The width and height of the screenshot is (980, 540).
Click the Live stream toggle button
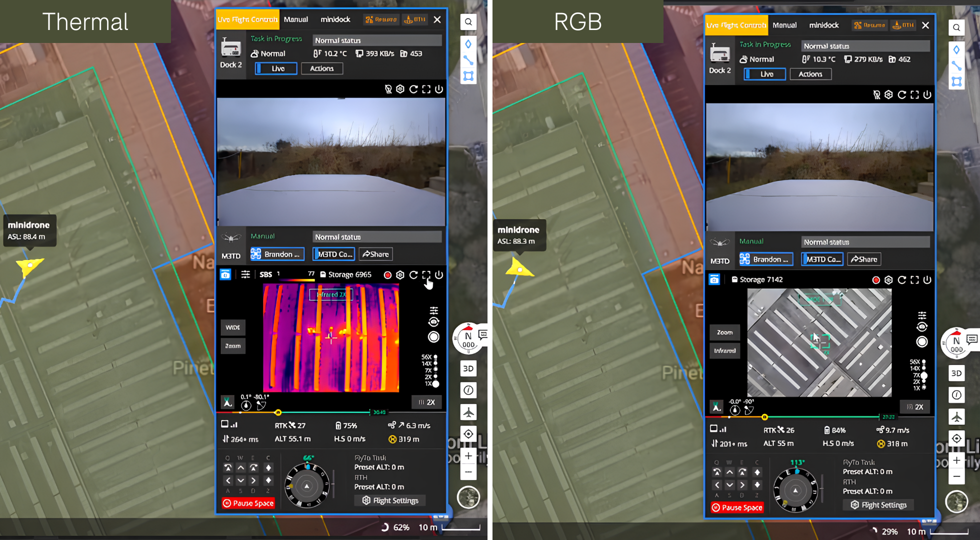(x=276, y=68)
